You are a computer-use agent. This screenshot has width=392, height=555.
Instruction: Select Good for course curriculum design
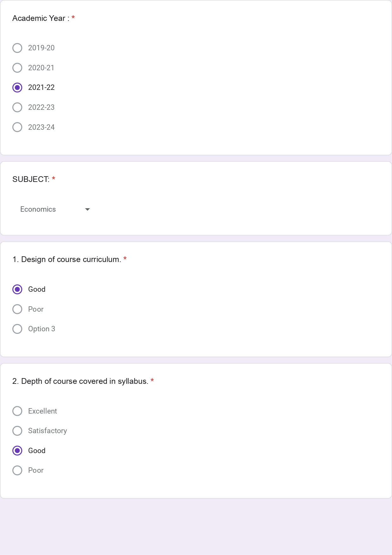click(x=17, y=290)
